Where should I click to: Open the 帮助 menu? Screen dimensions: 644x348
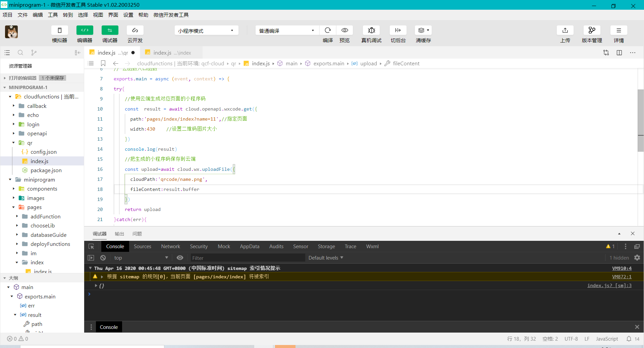[x=143, y=15]
